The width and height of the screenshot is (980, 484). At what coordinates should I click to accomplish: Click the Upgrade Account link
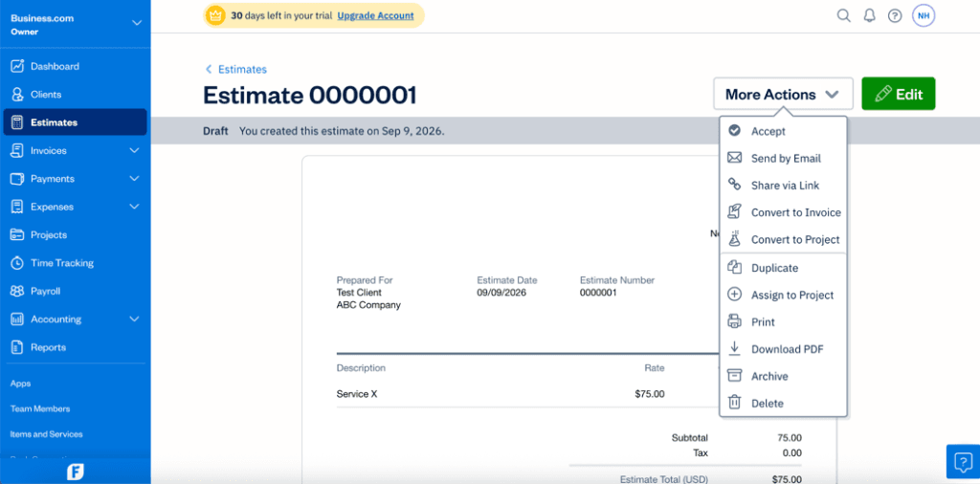pyautogui.click(x=375, y=15)
